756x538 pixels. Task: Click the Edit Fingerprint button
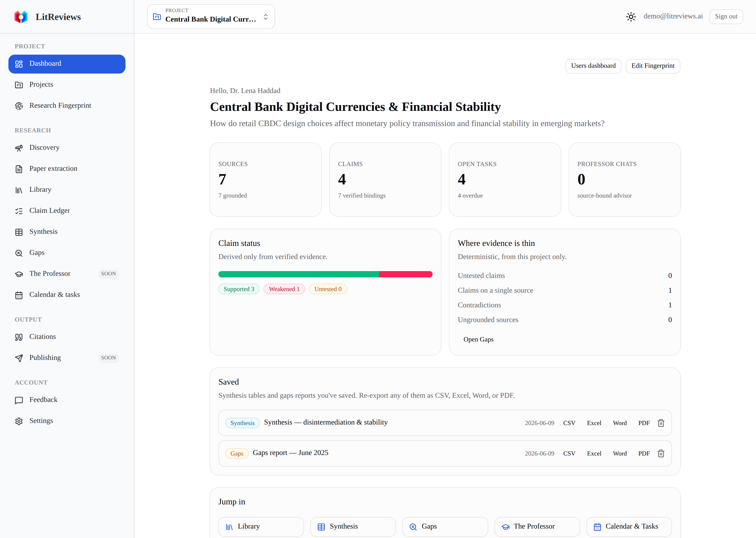click(x=653, y=66)
